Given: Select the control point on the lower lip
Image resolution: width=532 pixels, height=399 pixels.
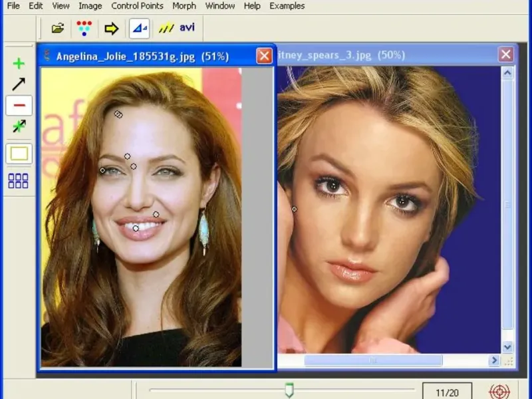Looking at the screenshot, I should [136, 229].
